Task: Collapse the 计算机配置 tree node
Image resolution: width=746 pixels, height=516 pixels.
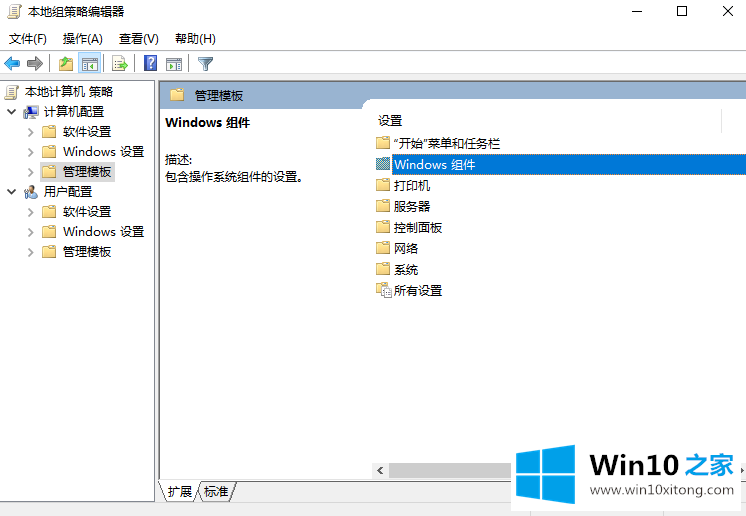Action: (12, 112)
